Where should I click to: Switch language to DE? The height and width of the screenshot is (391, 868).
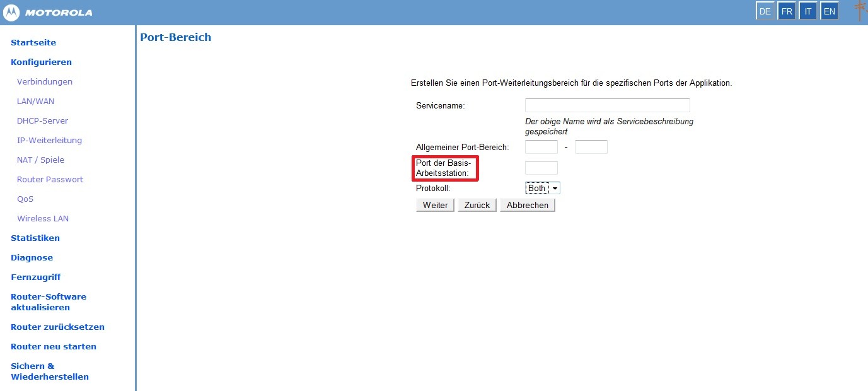click(765, 11)
